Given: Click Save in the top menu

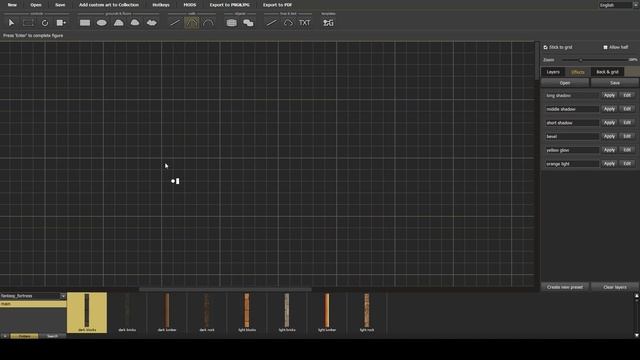Looking at the screenshot, I should click(60, 5).
